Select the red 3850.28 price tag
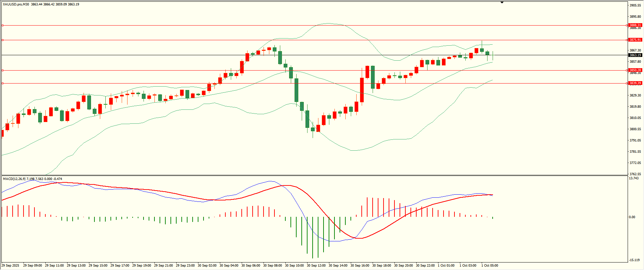 (635, 70)
